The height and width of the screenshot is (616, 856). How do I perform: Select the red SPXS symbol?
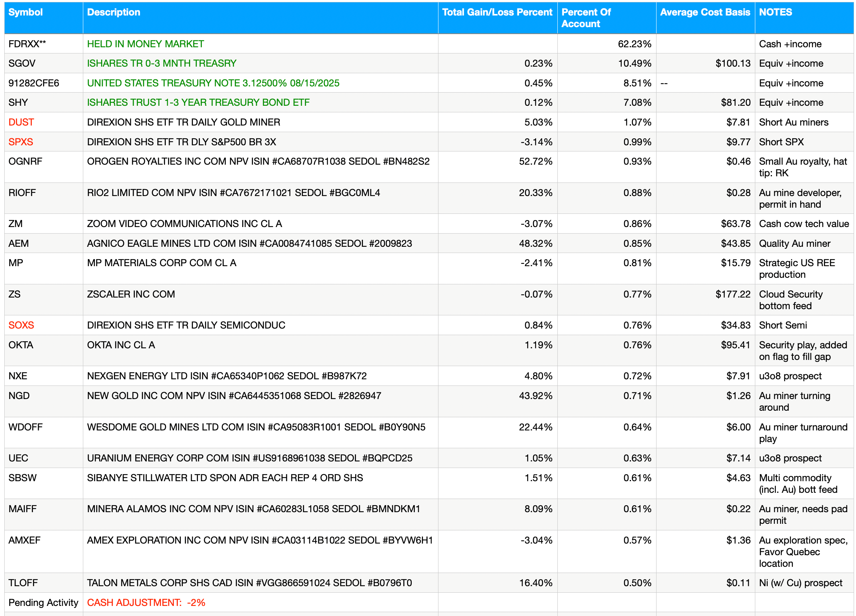(21, 142)
